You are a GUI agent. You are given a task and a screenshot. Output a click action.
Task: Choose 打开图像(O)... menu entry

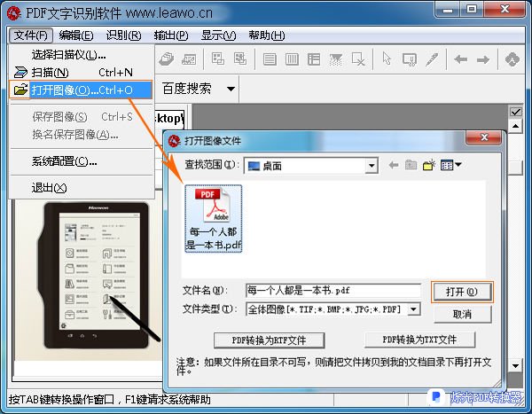point(81,90)
